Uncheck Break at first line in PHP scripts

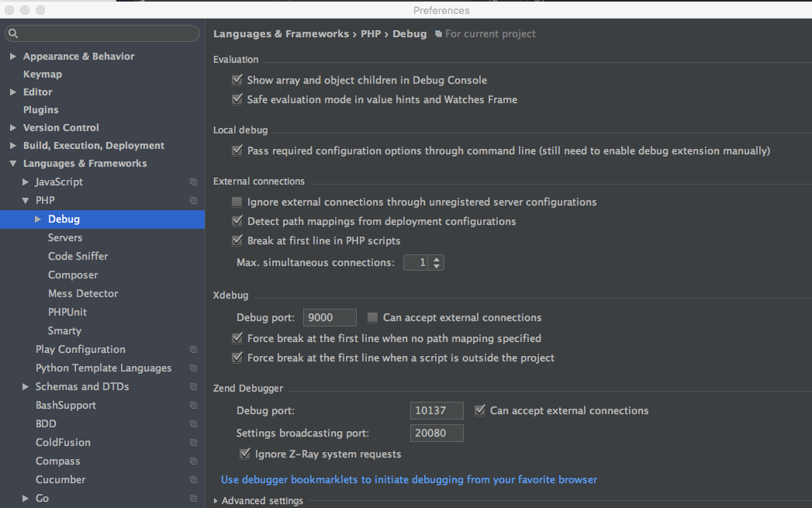click(237, 240)
